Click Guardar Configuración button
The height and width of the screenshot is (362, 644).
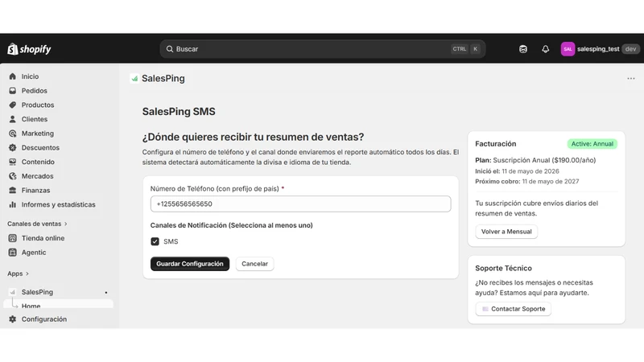pyautogui.click(x=190, y=264)
